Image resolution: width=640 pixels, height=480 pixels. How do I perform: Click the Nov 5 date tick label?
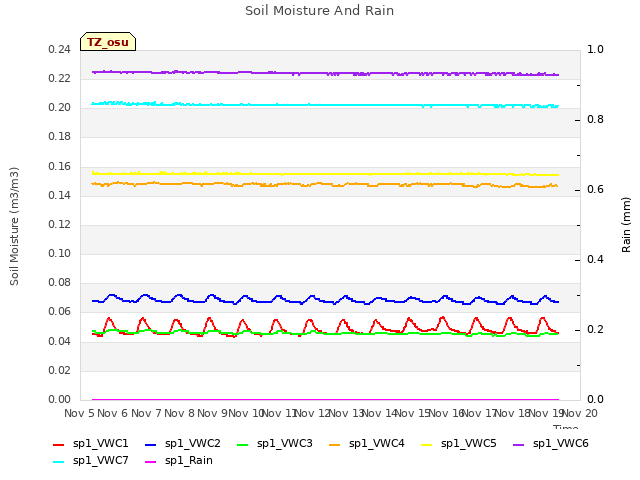(x=79, y=413)
